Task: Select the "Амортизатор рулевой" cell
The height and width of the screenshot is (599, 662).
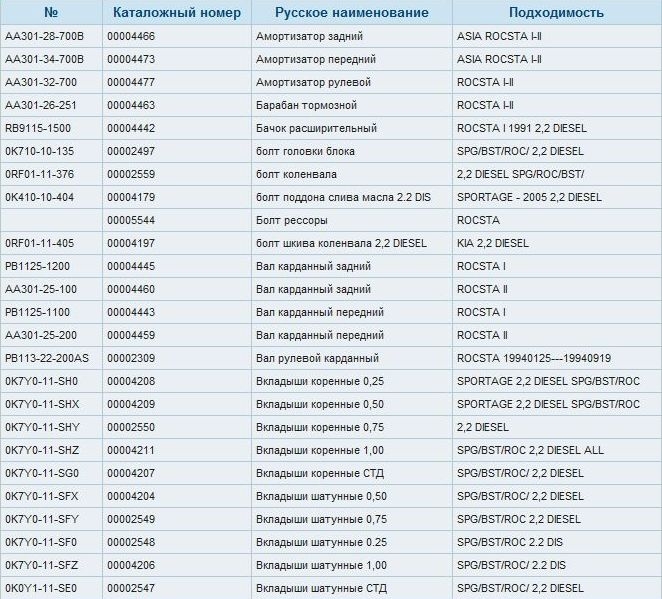Action: [314, 82]
